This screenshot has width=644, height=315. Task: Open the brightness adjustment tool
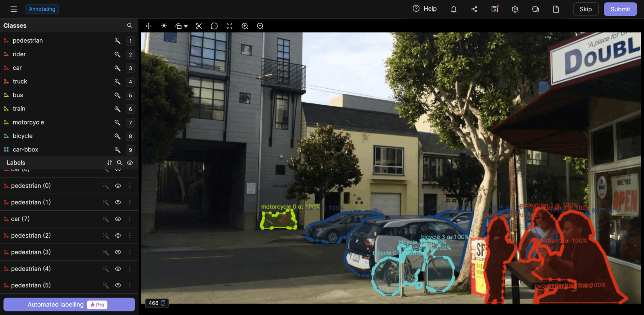coord(164,26)
